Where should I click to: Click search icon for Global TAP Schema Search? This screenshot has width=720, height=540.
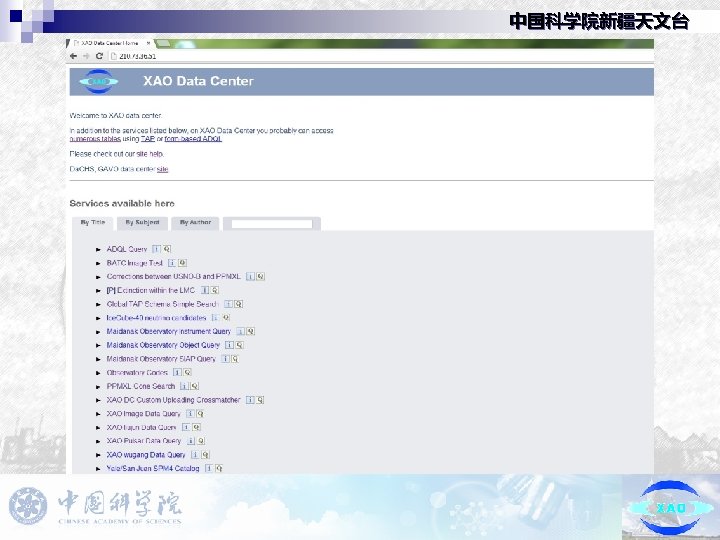pyautogui.click(x=239, y=304)
